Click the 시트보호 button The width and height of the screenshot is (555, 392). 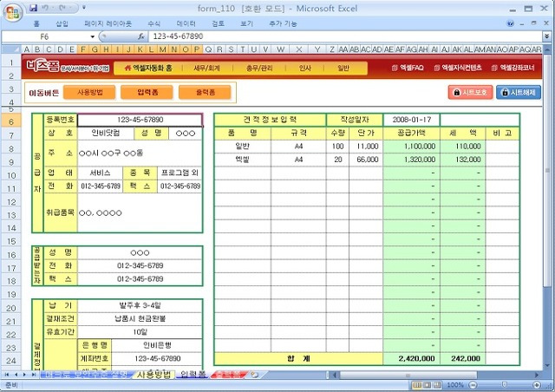[470, 93]
